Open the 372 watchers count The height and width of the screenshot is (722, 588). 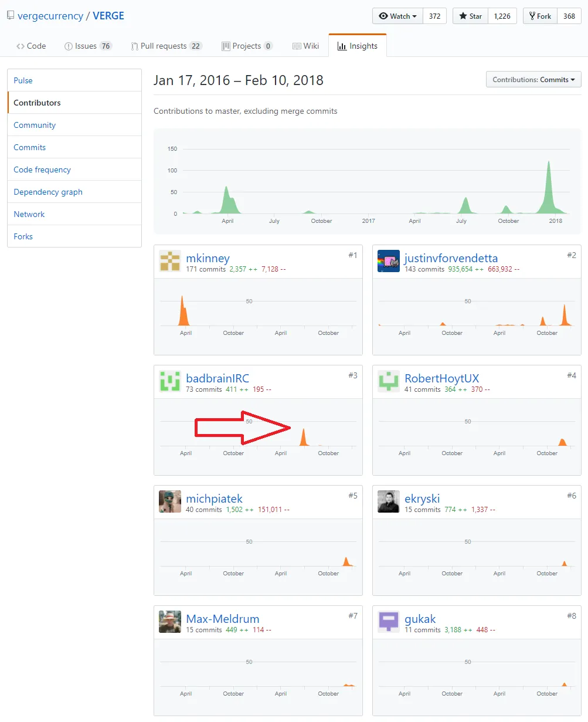[434, 16]
